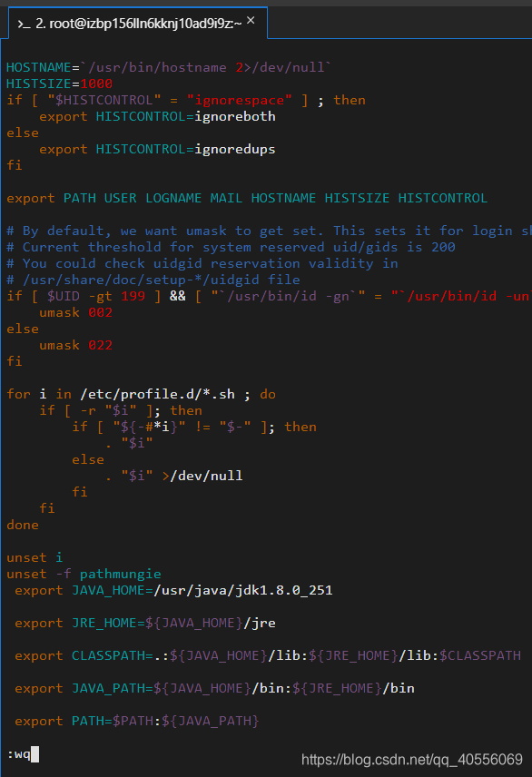Click the 'if [ -r "$i" ]; then' line
The width and height of the screenshot is (532, 777).
point(121,410)
